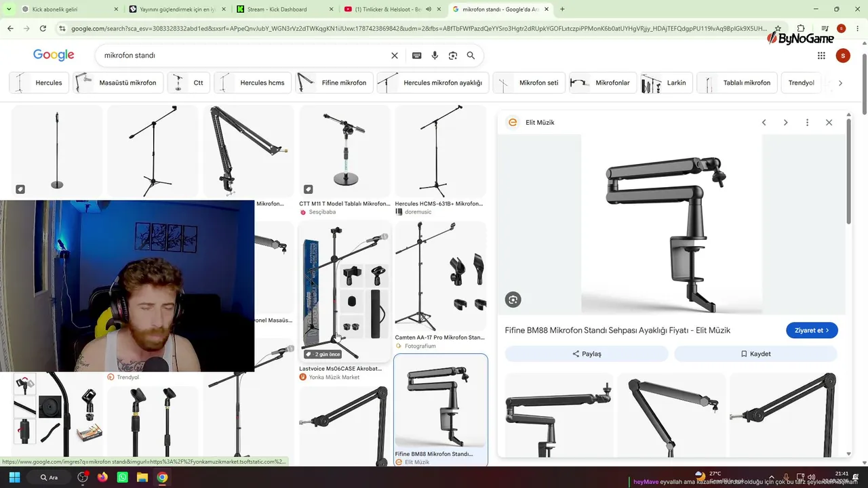Close the Kick abonelik geliri tab

tap(116, 9)
